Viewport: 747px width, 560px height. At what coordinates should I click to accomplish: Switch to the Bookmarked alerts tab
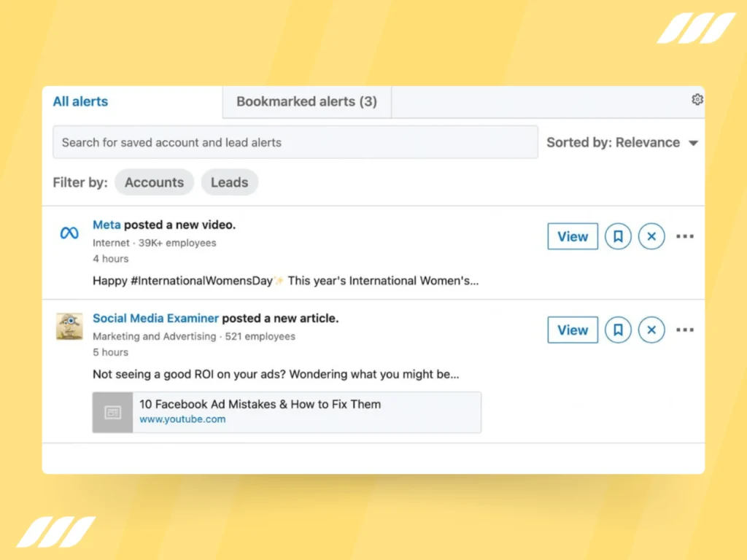coord(306,101)
